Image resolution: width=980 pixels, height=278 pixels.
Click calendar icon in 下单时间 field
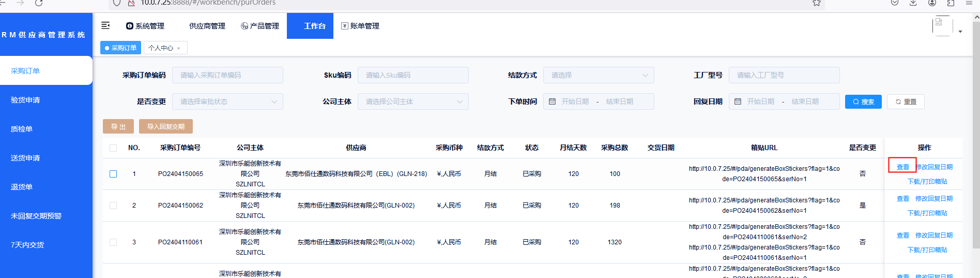[552, 101]
